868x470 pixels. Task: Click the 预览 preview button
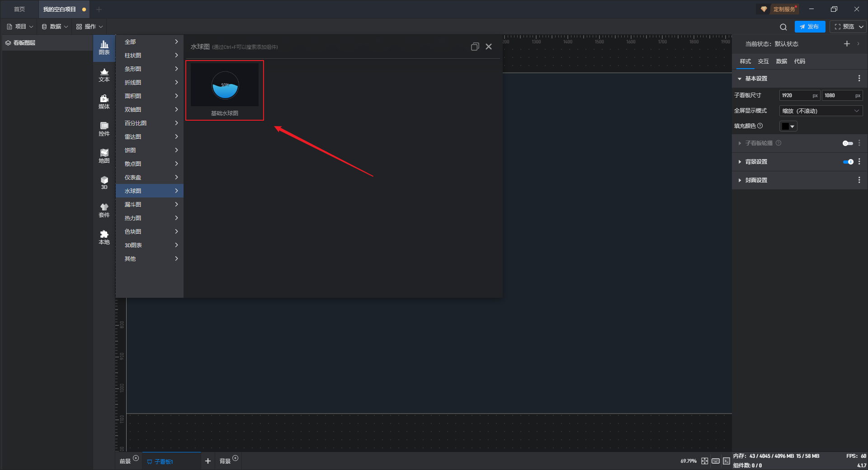coord(844,27)
